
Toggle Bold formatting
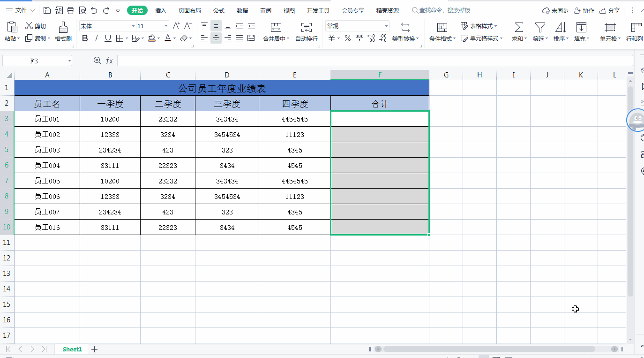click(x=85, y=38)
